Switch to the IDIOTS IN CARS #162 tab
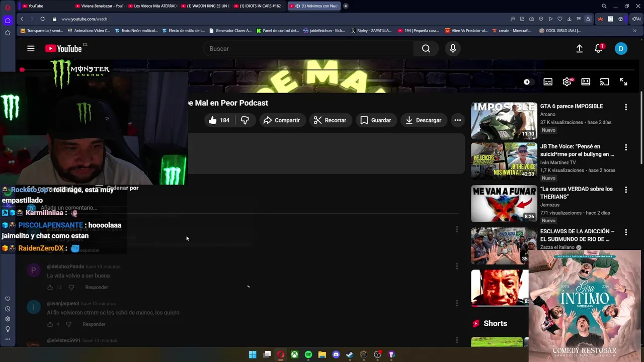 click(258, 6)
